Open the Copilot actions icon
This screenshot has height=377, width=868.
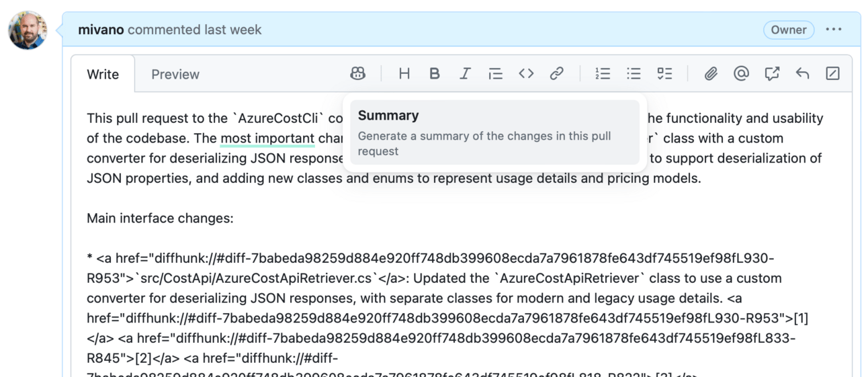(358, 74)
